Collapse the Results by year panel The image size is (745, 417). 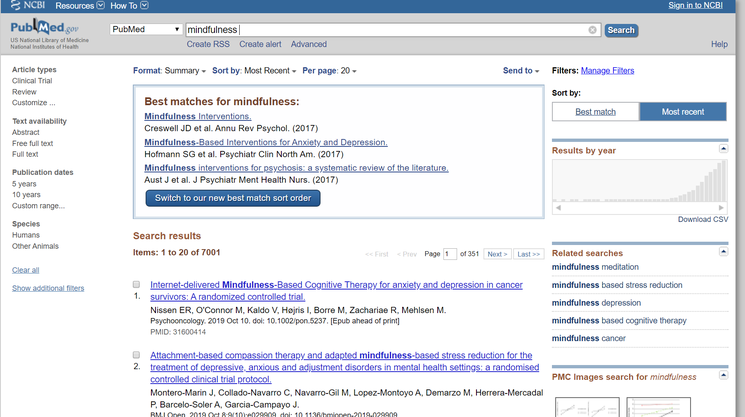click(x=723, y=149)
